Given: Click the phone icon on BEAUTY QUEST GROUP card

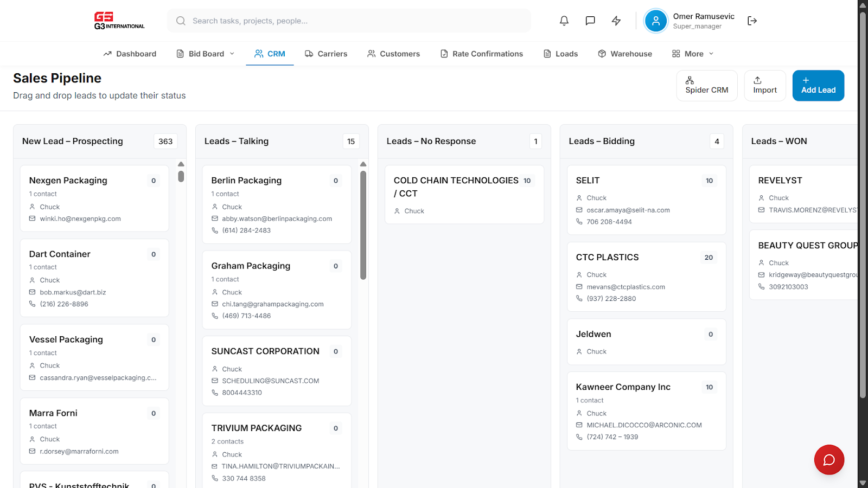Looking at the screenshot, I should [x=762, y=287].
